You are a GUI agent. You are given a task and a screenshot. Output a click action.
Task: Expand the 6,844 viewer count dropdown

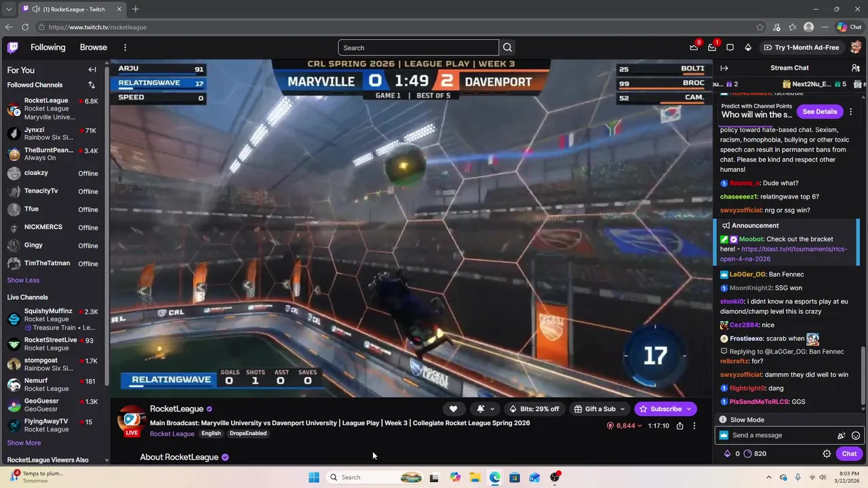(625, 426)
